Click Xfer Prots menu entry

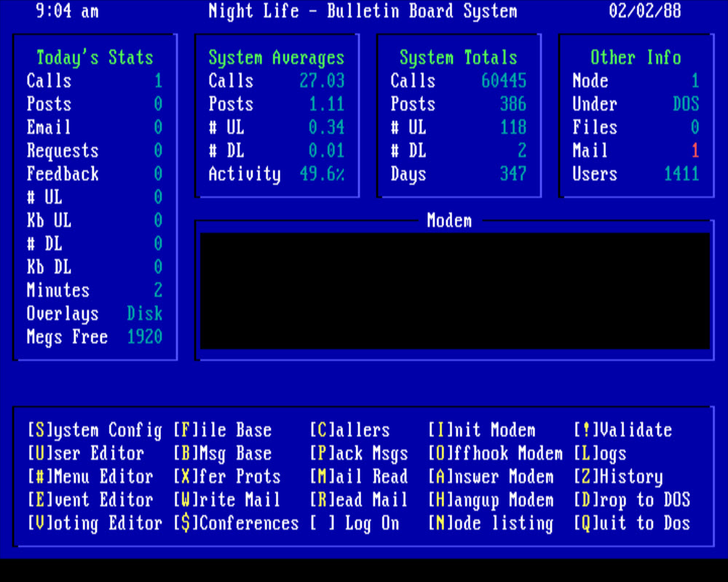click(x=226, y=477)
